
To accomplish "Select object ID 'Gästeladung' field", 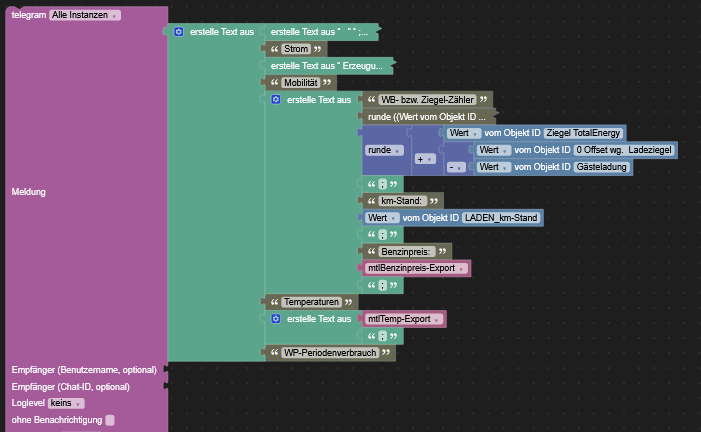I will (x=601, y=167).
